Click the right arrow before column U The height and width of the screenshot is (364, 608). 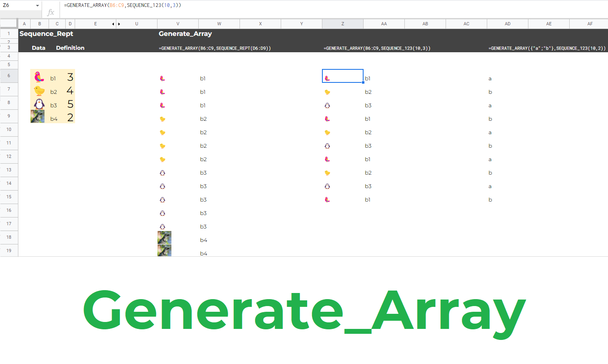tap(120, 24)
